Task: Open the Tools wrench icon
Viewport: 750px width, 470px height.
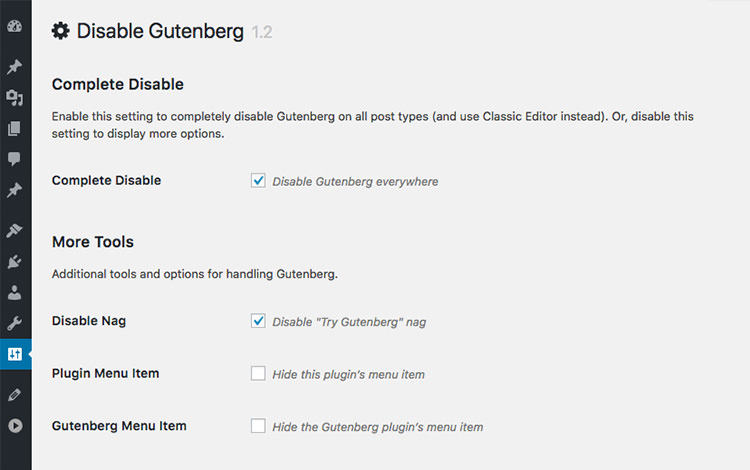Action: tap(15, 323)
